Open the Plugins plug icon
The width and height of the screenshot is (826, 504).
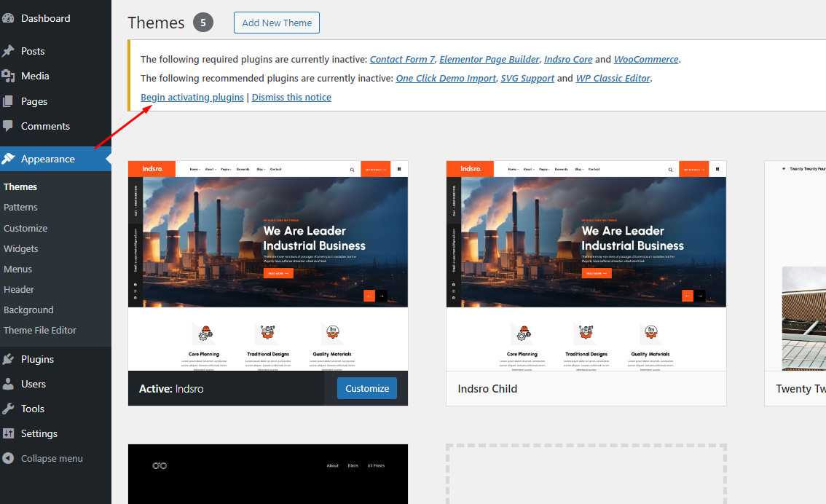click(8, 359)
